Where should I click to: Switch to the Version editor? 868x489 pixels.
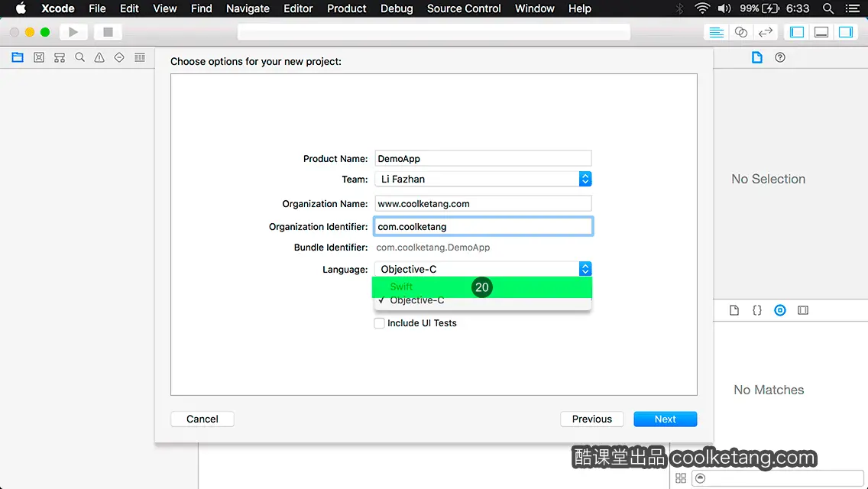click(765, 32)
